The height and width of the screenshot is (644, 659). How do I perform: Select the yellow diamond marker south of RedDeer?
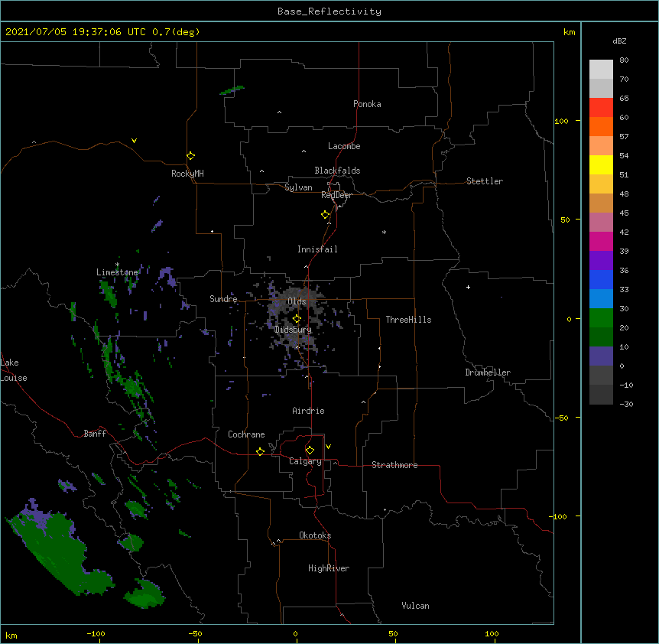pyautogui.click(x=326, y=215)
